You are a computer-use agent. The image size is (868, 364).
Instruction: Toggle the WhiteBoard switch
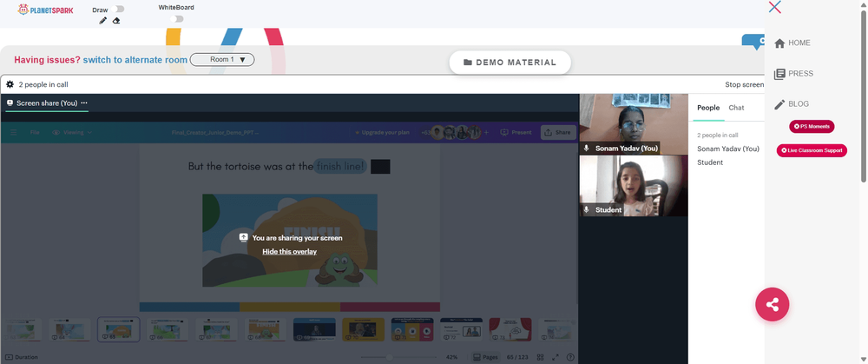(x=176, y=19)
